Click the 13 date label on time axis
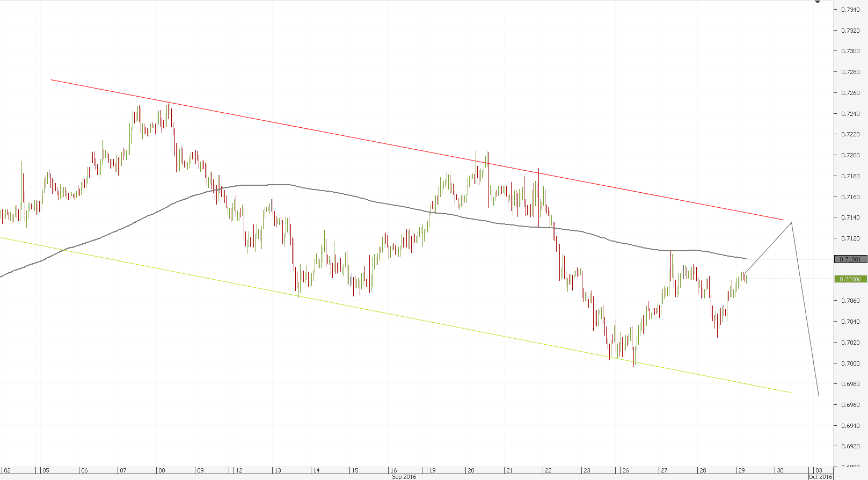Screen dimensions: 868x480 (x=278, y=470)
